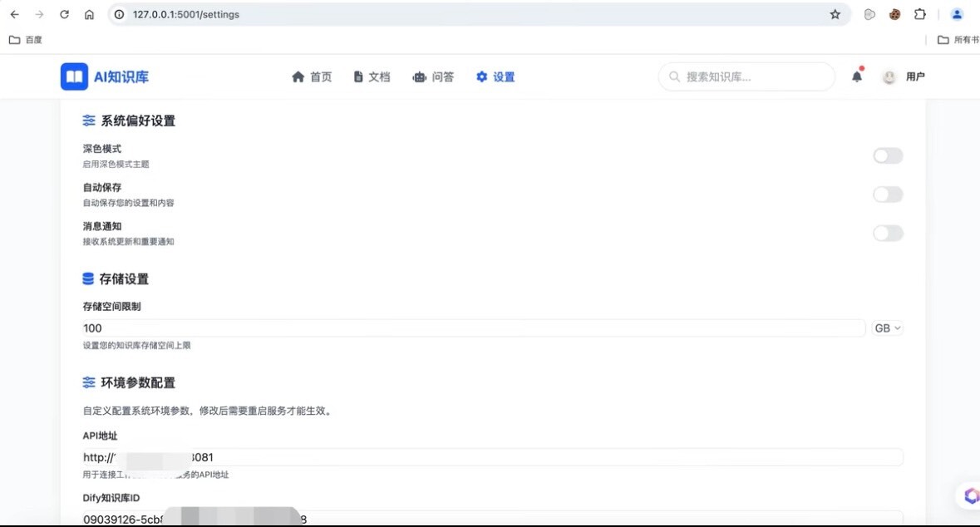This screenshot has width=980, height=527.
Task: Click the floating assistant icon at right edge
Action: coord(971,495)
